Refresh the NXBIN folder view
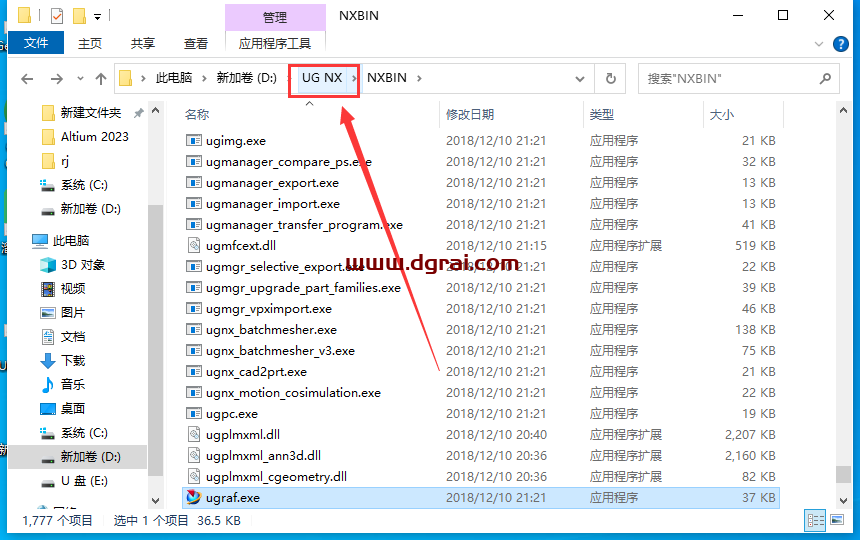Screen dimensions: 860x540 tap(610, 78)
